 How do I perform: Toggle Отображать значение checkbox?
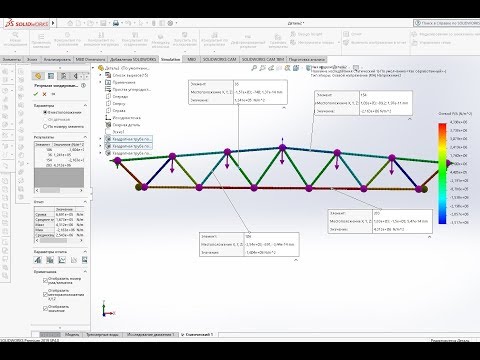tap(45, 308)
